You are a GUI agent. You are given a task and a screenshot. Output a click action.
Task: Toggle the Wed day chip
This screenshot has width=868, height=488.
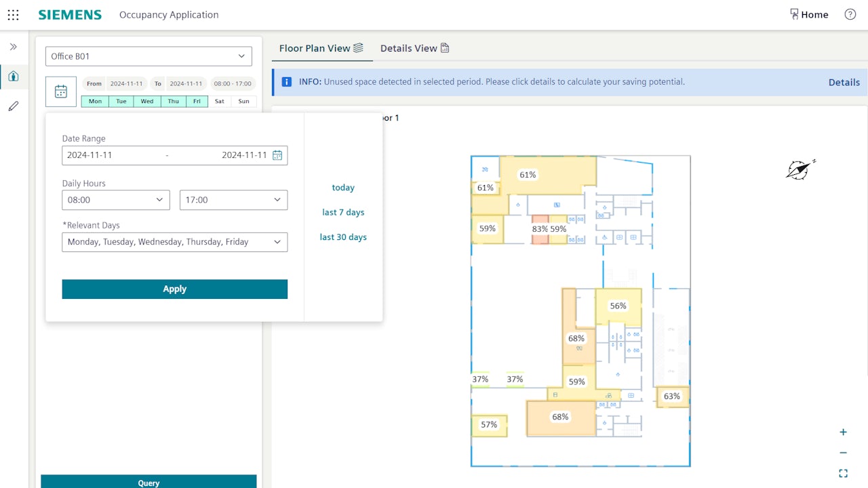147,102
